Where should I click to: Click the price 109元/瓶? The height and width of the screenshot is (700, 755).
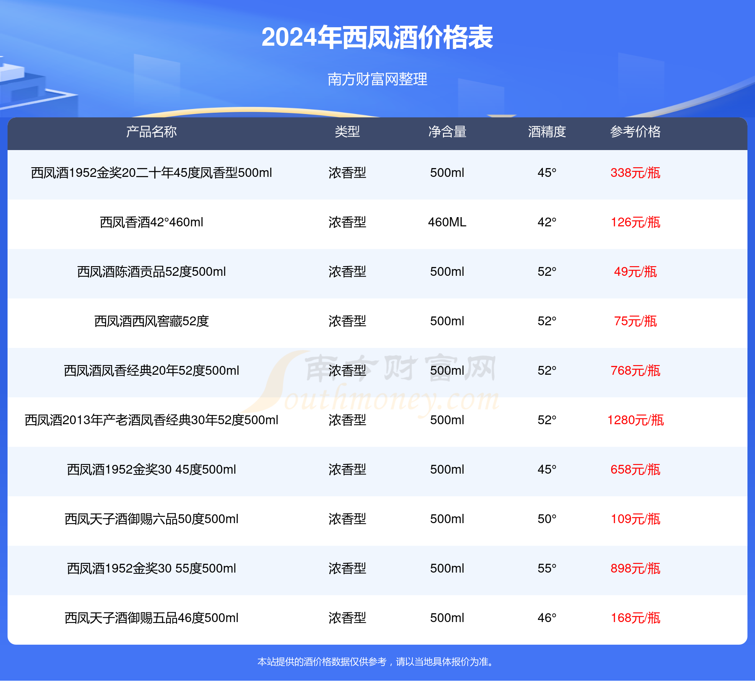(635, 519)
